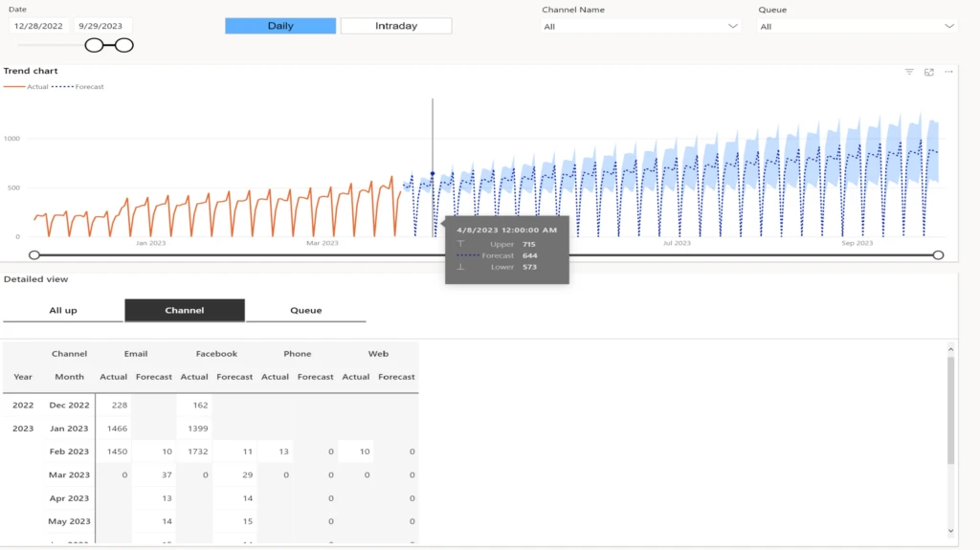980x550 pixels.
Task: Open the Queue tab in Detailed view
Action: coord(306,310)
